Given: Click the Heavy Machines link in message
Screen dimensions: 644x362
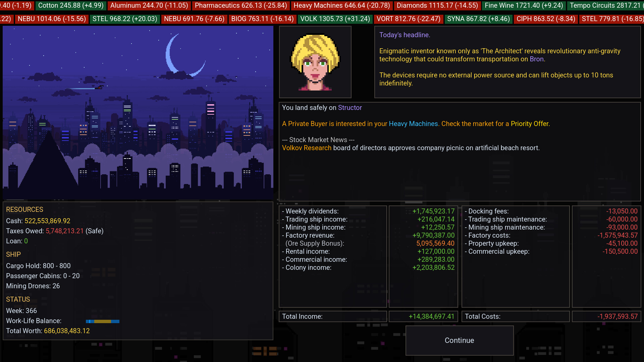Looking at the screenshot, I should tap(413, 124).
